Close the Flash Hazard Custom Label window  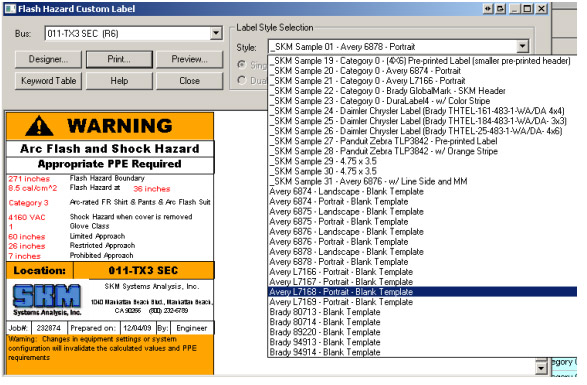(x=541, y=9)
